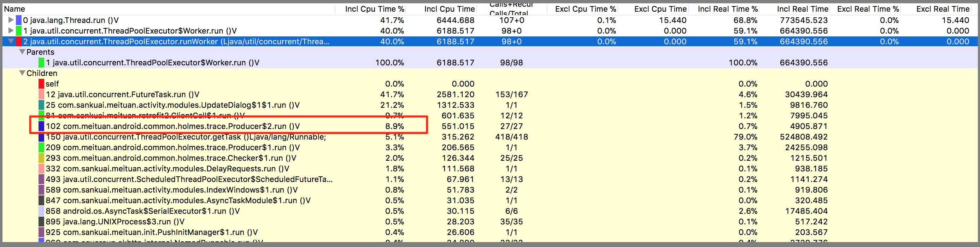Screen dimensions: 980x247
Task: Sort by Incl Cpu Time column
Action: [449, 9]
